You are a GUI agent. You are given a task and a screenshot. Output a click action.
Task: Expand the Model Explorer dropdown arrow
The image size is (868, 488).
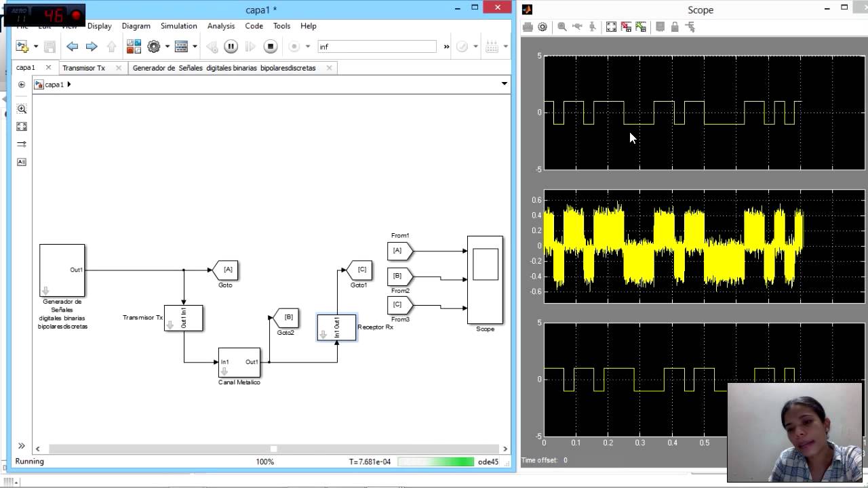pos(195,47)
